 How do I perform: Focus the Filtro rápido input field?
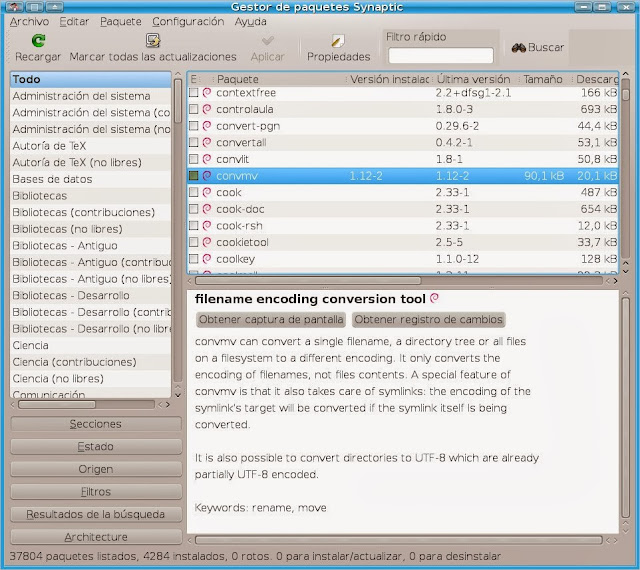tap(441, 56)
